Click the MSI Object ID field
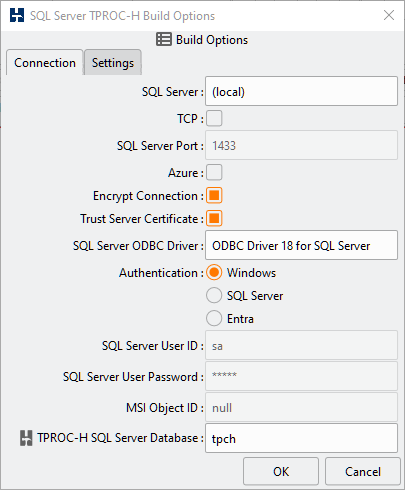The width and height of the screenshot is (405, 490). point(301,407)
